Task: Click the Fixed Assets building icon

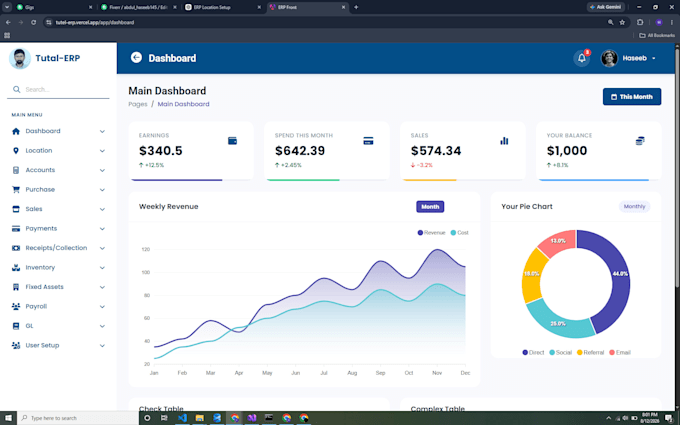Action: click(x=16, y=287)
